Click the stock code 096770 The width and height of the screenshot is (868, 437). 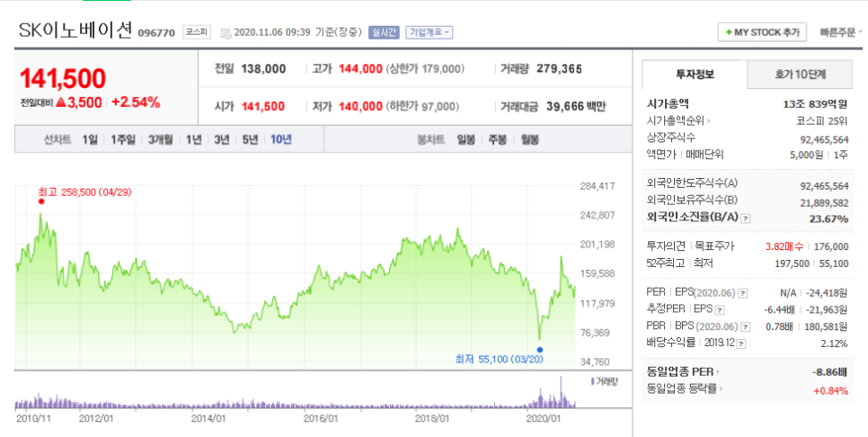coord(156,33)
